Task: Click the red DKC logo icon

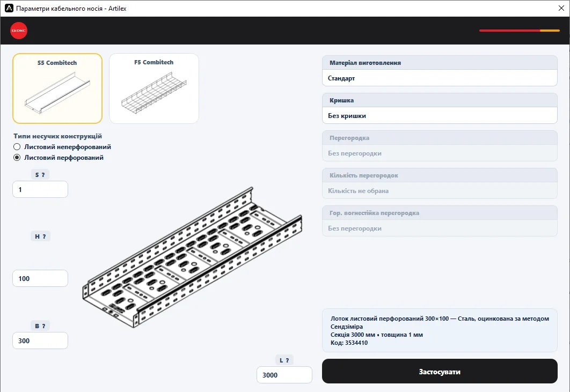Action: coord(19,31)
